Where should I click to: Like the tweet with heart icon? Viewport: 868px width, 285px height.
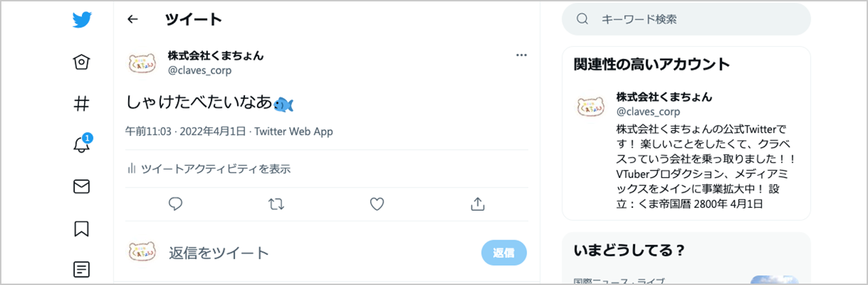pos(377,204)
